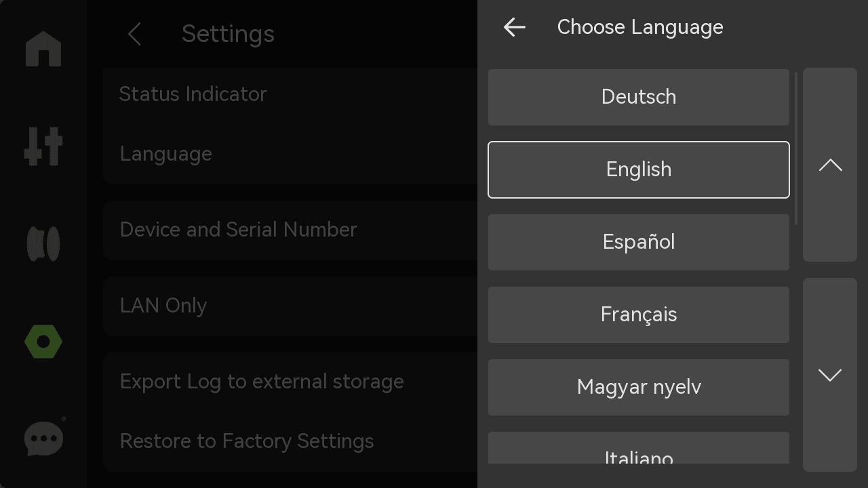
Task: Pick Magyar nyelv language
Action: pos(639,387)
